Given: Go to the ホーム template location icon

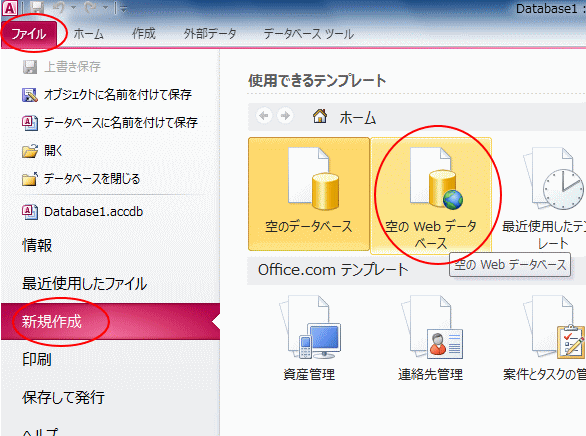Looking at the screenshot, I should tap(320, 116).
